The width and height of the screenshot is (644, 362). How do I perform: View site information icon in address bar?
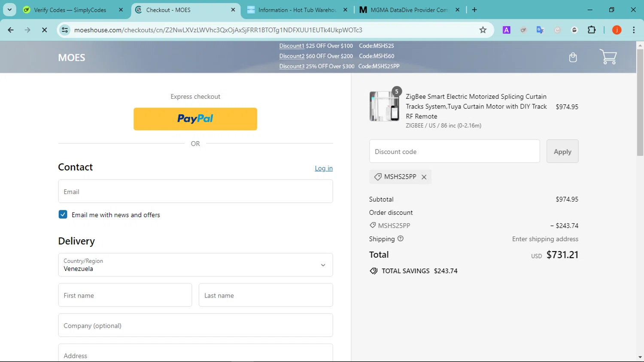65,30
